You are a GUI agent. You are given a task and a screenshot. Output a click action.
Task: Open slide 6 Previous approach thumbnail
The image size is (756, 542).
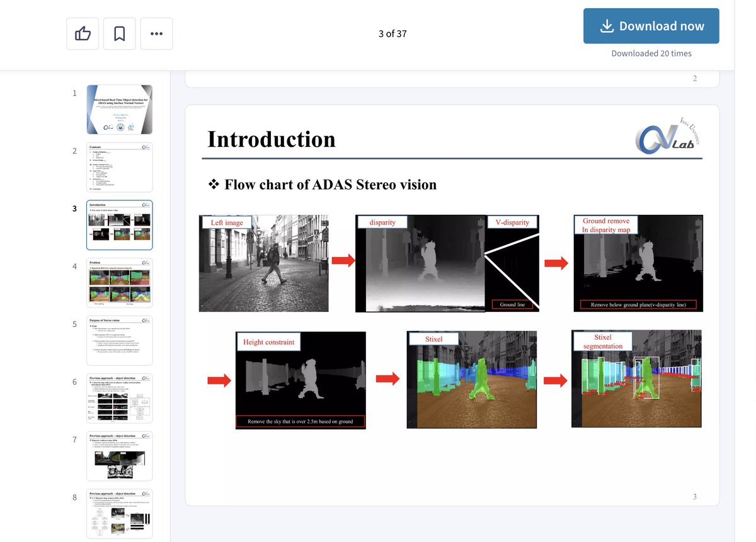(x=120, y=398)
